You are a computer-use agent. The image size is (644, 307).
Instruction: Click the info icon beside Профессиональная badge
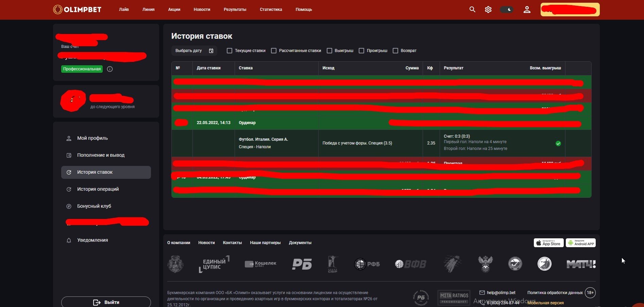[110, 69]
